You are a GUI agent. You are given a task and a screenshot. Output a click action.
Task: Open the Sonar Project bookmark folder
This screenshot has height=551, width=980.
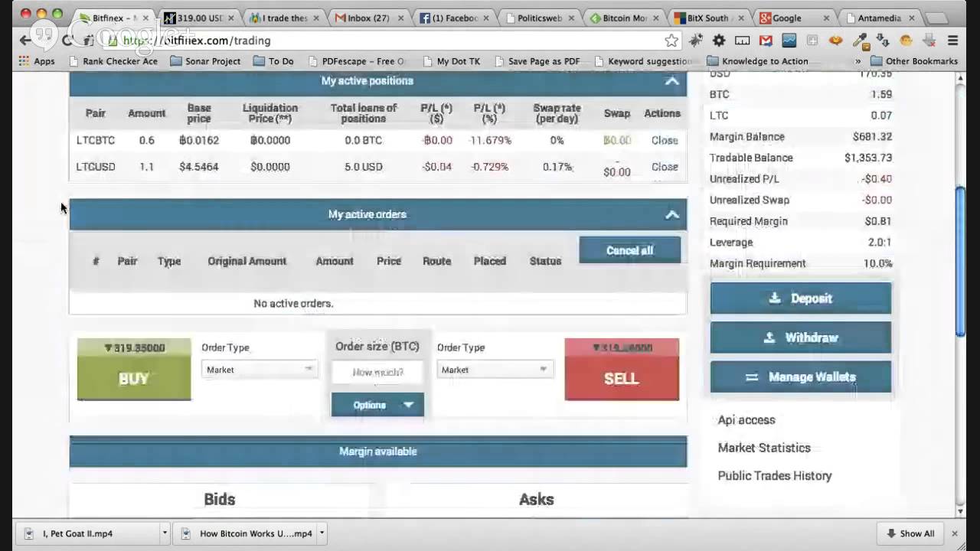(x=205, y=61)
